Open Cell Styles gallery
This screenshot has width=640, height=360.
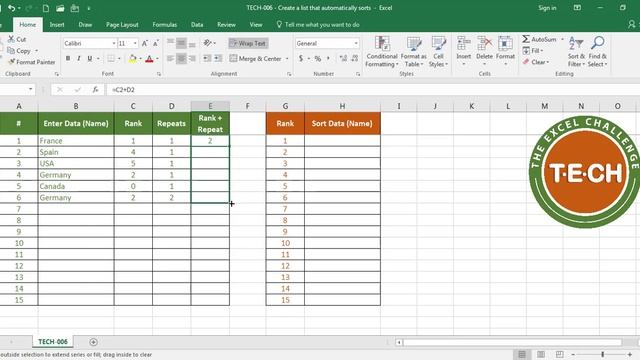(438, 52)
